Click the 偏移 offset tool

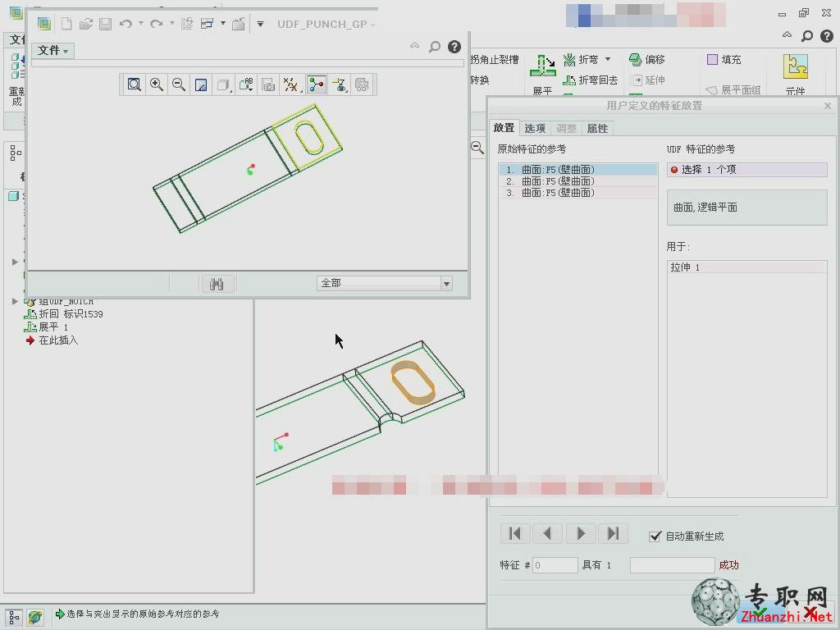[647, 59]
